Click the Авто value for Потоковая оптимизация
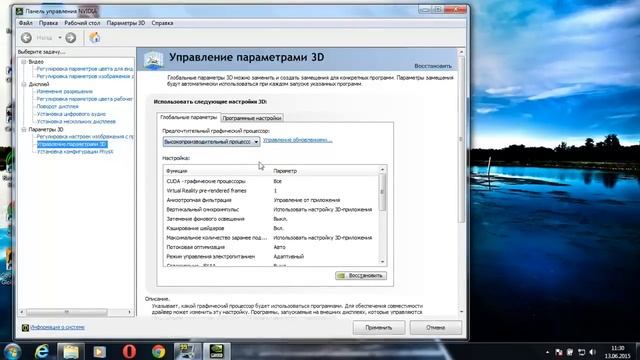Viewport: 640px width, 360px height. click(279, 247)
